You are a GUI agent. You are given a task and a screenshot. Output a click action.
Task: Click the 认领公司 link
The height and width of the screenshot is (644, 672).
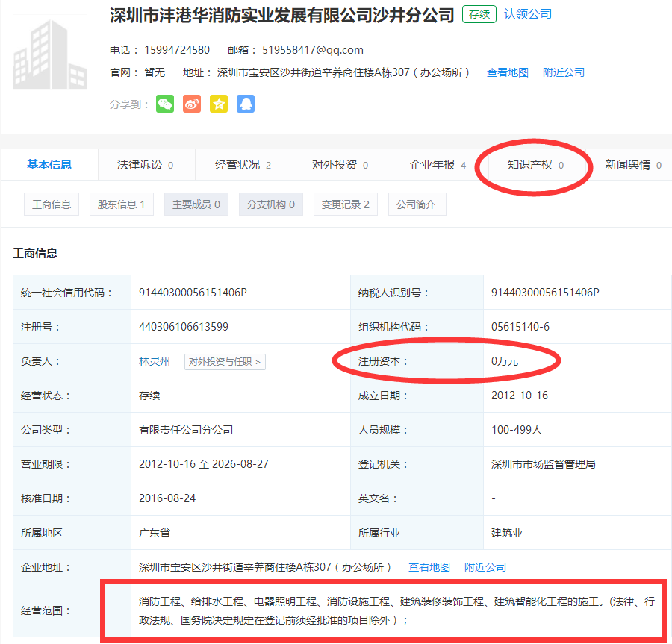(x=528, y=14)
